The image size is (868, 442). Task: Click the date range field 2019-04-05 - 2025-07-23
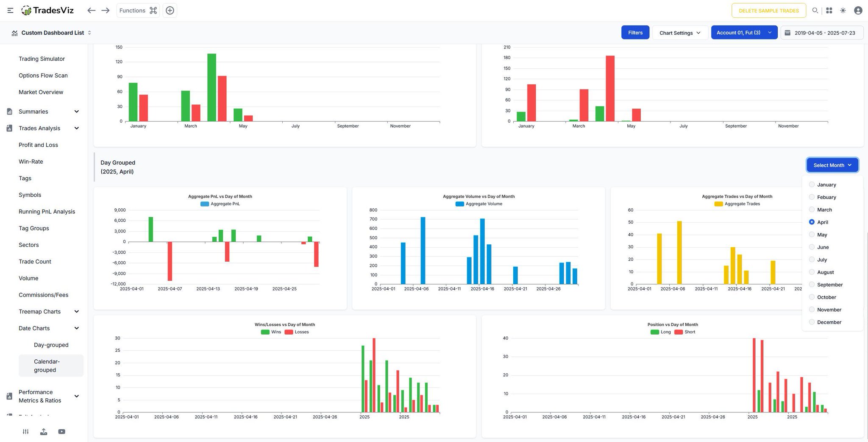[x=822, y=33]
